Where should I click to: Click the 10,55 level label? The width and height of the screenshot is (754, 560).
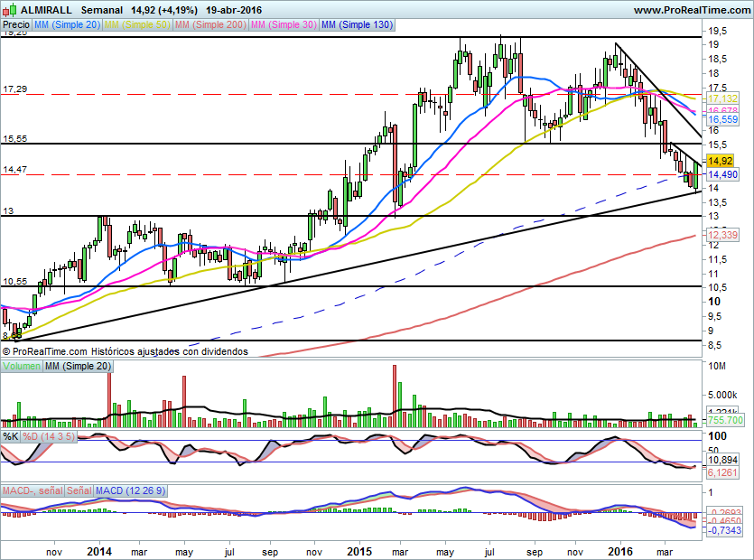pos(15,282)
